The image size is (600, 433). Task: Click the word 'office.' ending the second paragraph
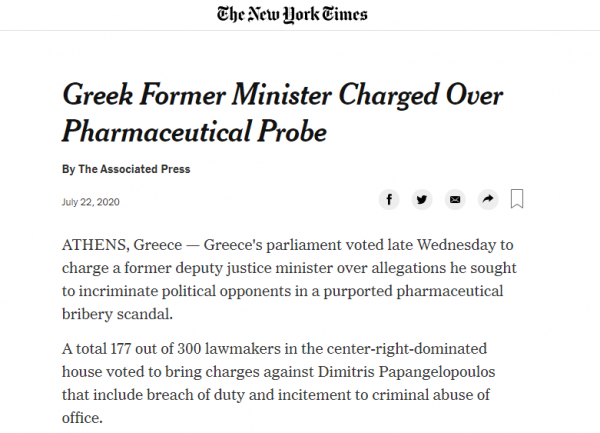[x=82, y=418]
